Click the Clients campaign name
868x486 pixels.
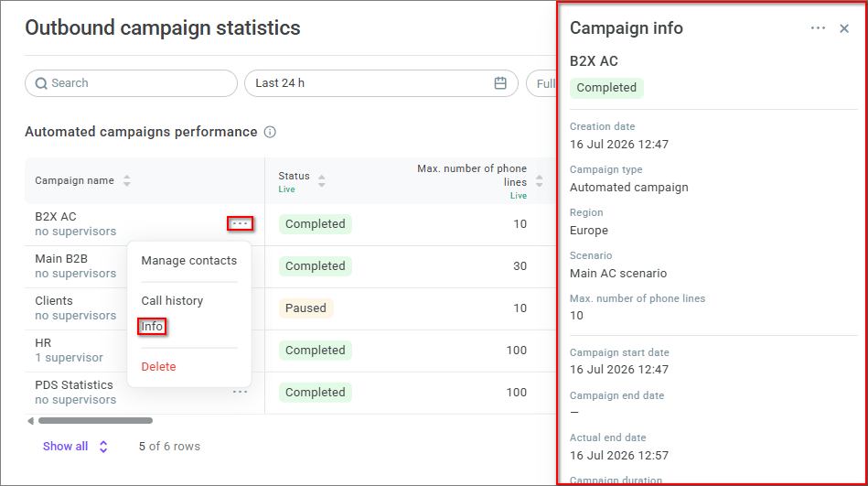coord(54,301)
